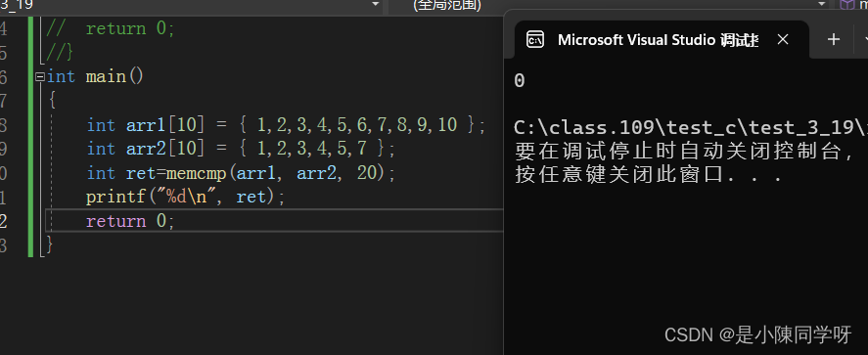Open the project scope dropdown arrow left of 全局范围
The height and width of the screenshot is (355, 868).
(376, 4)
